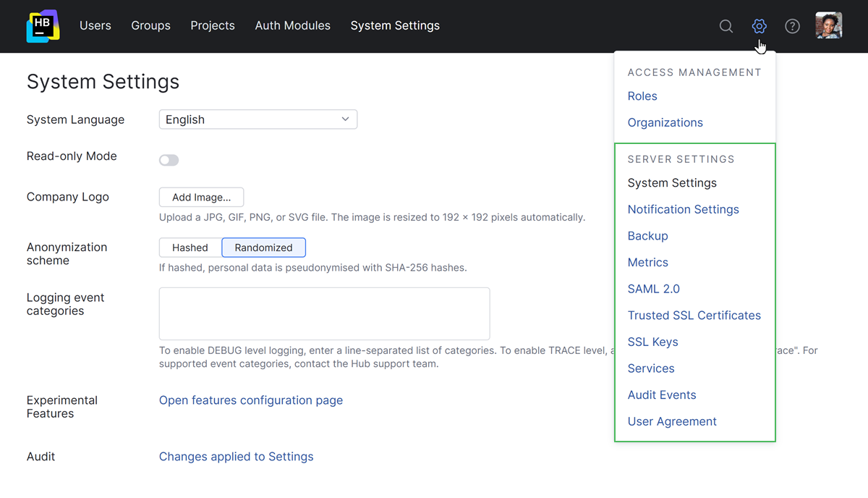
Task: Click the Hub logo icon
Action: pos(43,26)
